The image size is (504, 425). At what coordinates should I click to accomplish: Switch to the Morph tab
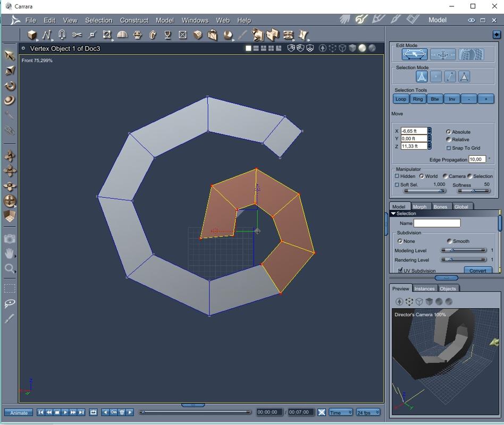point(419,207)
